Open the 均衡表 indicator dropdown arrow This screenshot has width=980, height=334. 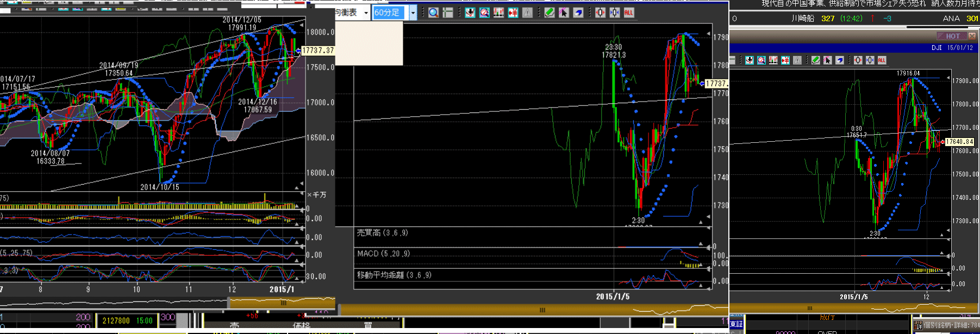366,12
